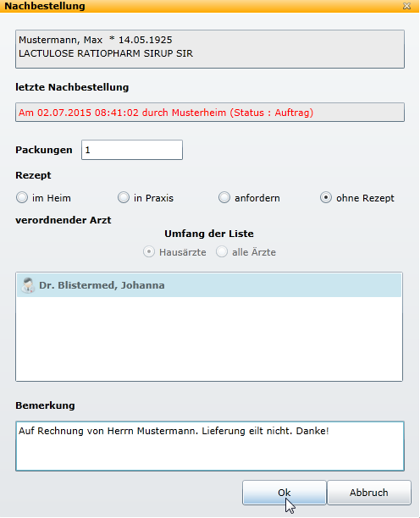Image resolution: width=420 pixels, height=518 pixels.
Task: Pick the 'ohne Rezept' radio option
Action: (x=326, y=197)
